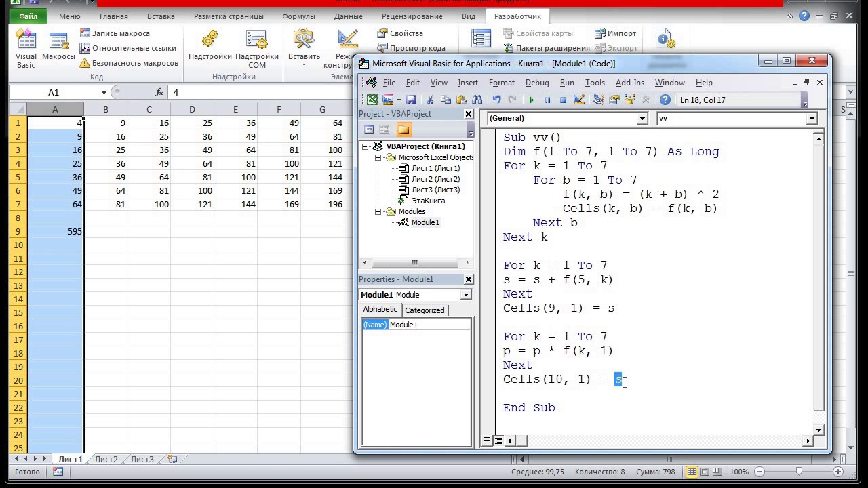Click Запись макроса in the ribbon
This screenshot has height=488, width=868.
coord(115,33)
